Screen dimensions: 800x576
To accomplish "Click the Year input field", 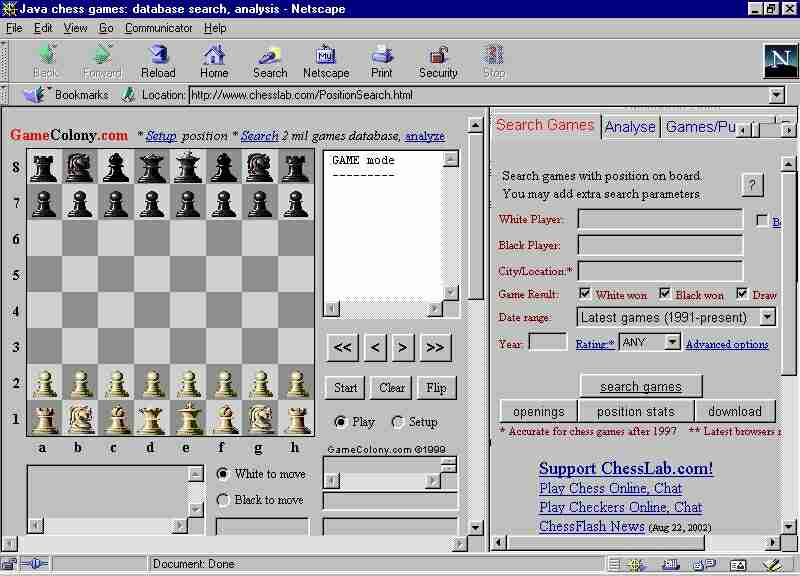I will 547,342.
